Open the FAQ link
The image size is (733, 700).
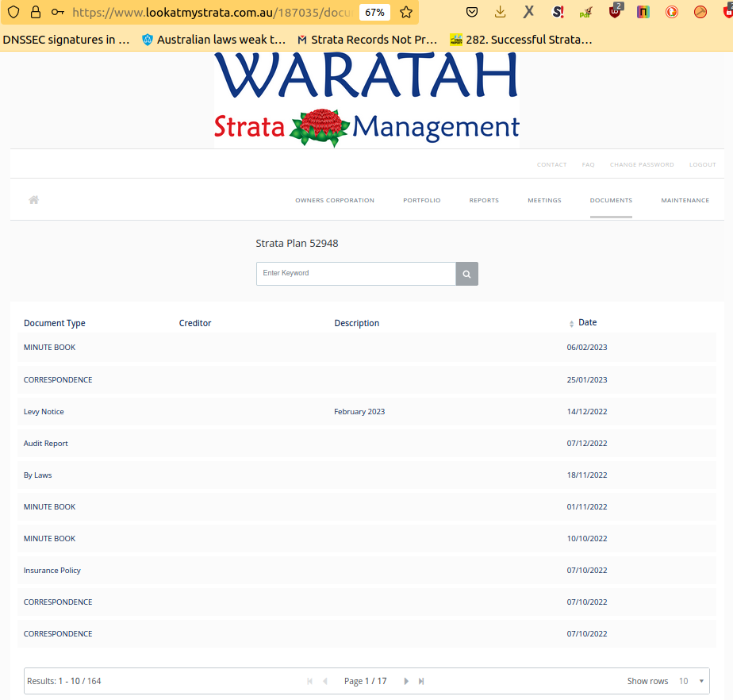[x=588, y=164]
